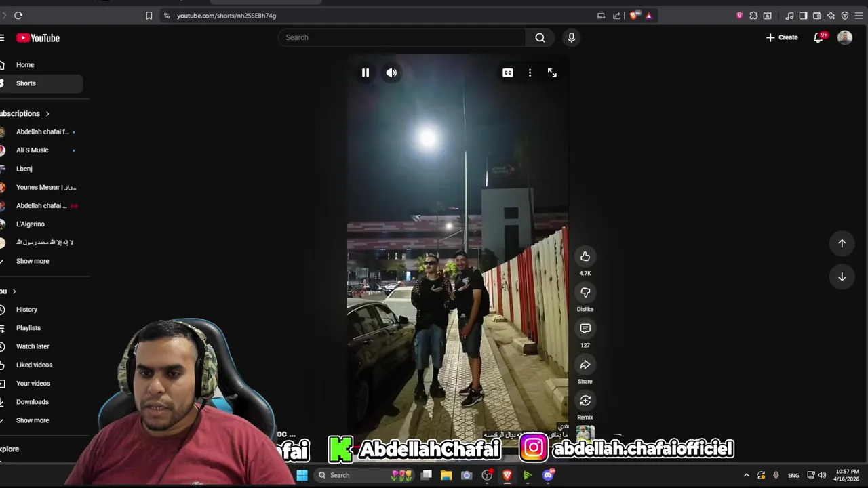Enter fullscreen mode for the Short
This screenshot has height=488, width=868.
point(552,73)
